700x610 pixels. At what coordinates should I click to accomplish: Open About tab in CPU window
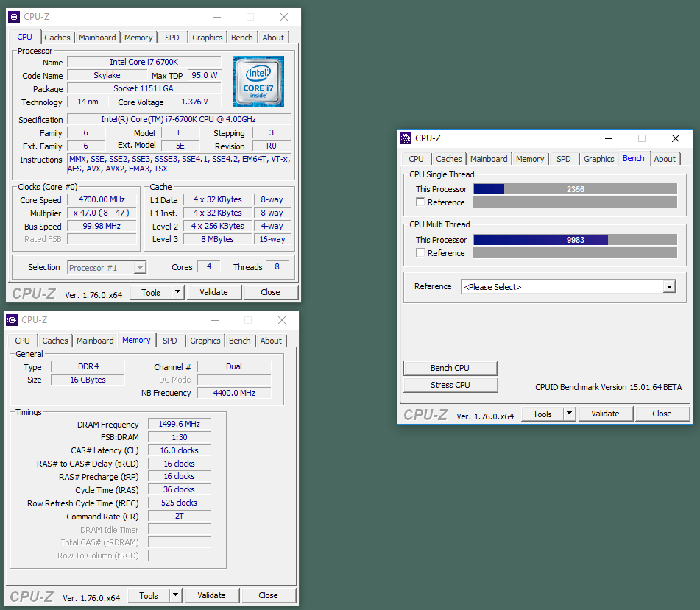(273, 38)
